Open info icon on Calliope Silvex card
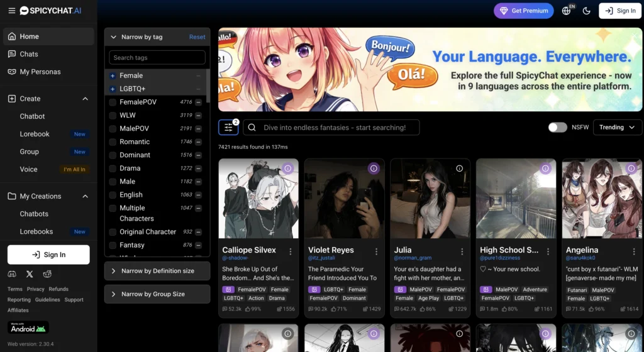Viewport: 644px width, 352px height. click(288, 168)
